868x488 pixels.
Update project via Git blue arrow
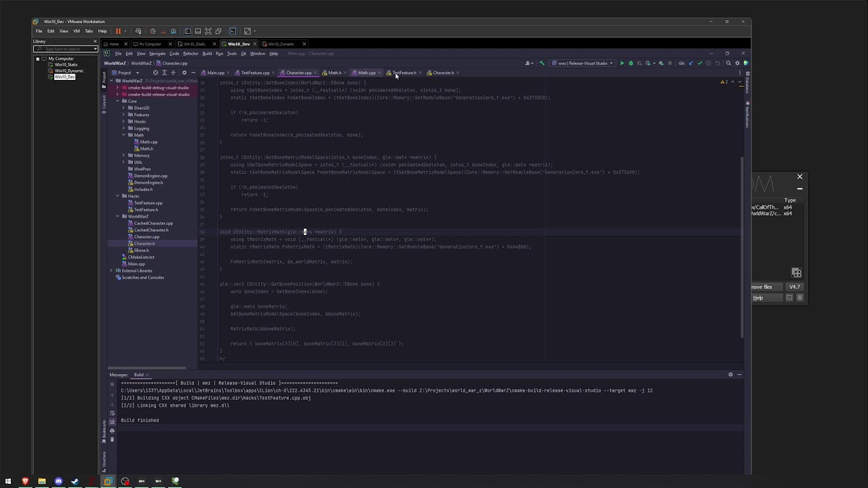click(690, 63)
